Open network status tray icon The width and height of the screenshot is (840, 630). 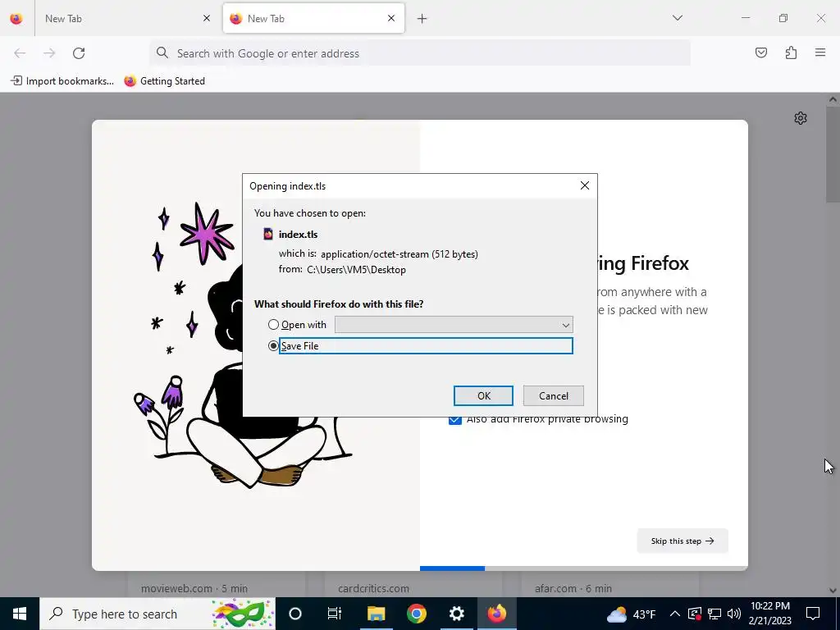(714, 614)
